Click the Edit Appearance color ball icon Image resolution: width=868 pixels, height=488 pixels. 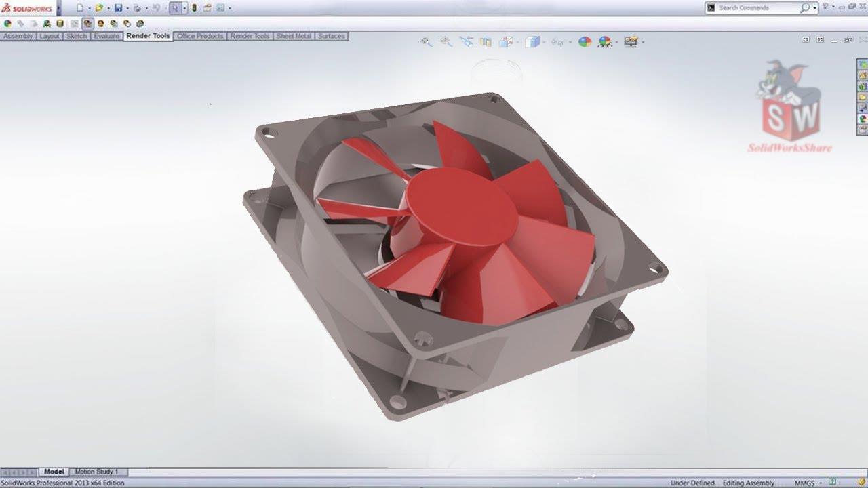click(x=585, y=41)
